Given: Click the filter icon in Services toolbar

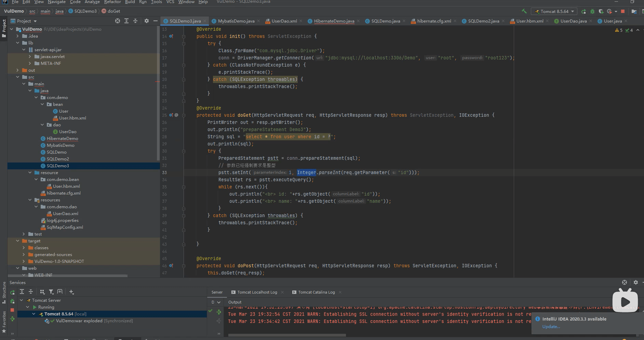Looking at the screenshot, I should tap(51, 292).
